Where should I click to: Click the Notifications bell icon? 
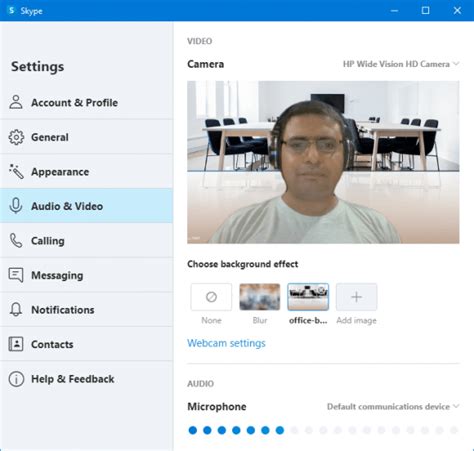click(x=16, y=310)
